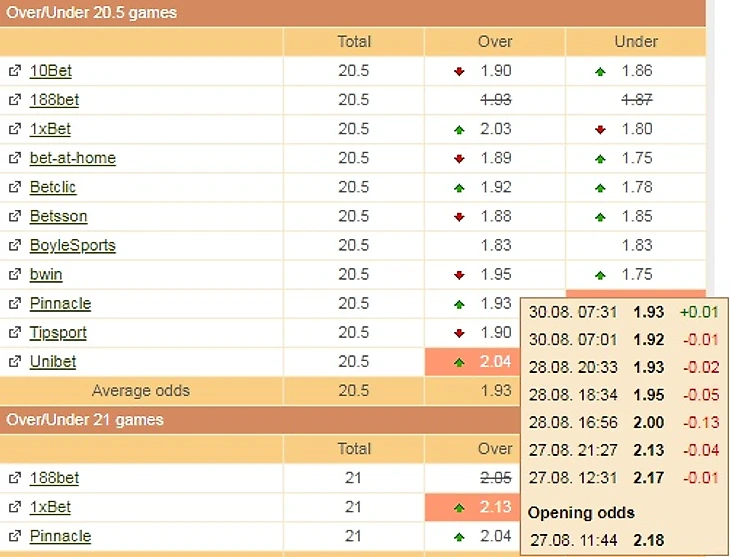Open the Betclic bookmaker link
This screenshot has width=730, height=557.
click(x=53, y=187)
